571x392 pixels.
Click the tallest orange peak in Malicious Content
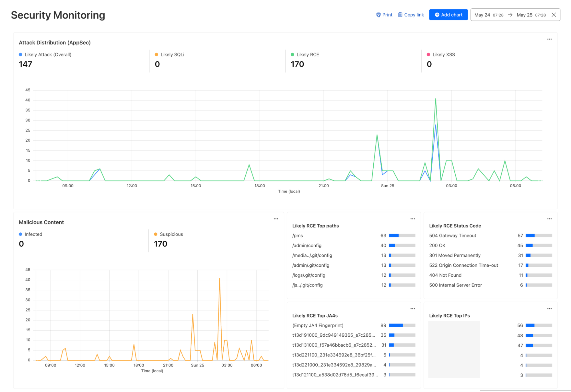tap(219, 279)
